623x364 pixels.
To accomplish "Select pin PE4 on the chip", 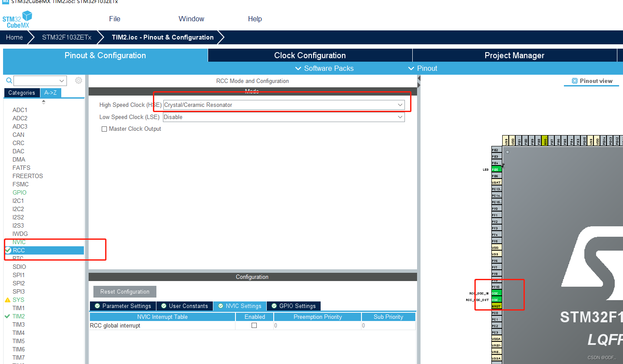I will pos(497,163).
